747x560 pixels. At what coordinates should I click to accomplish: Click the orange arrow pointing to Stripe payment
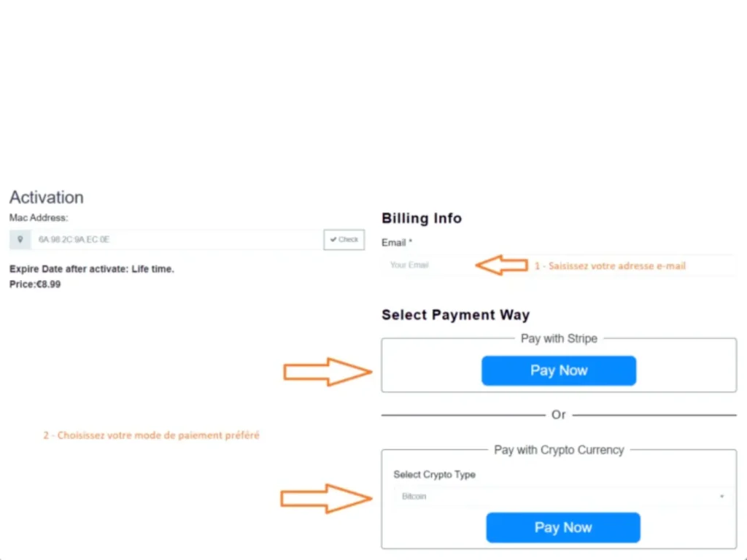point(328,372)
